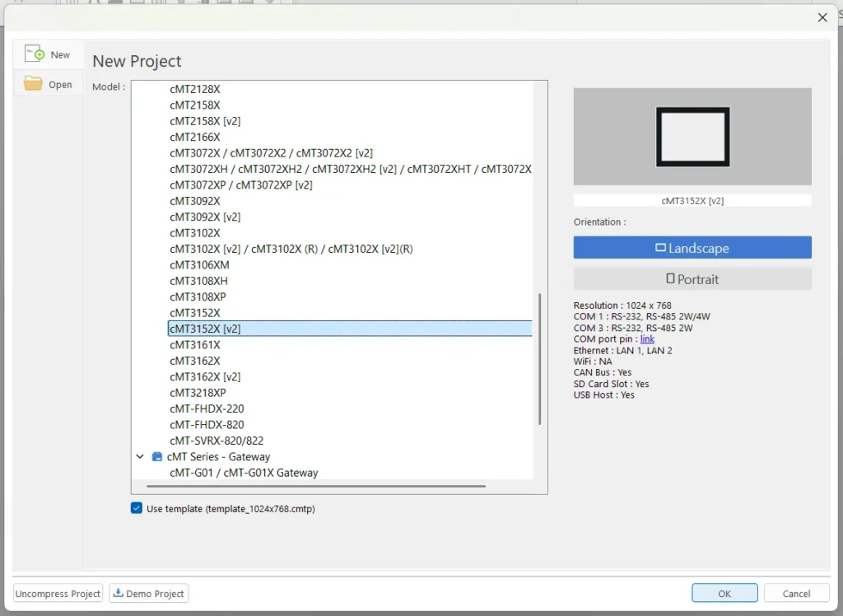Select cMT3152X model in list
This screenshot has height=616, width=843.
195,313
